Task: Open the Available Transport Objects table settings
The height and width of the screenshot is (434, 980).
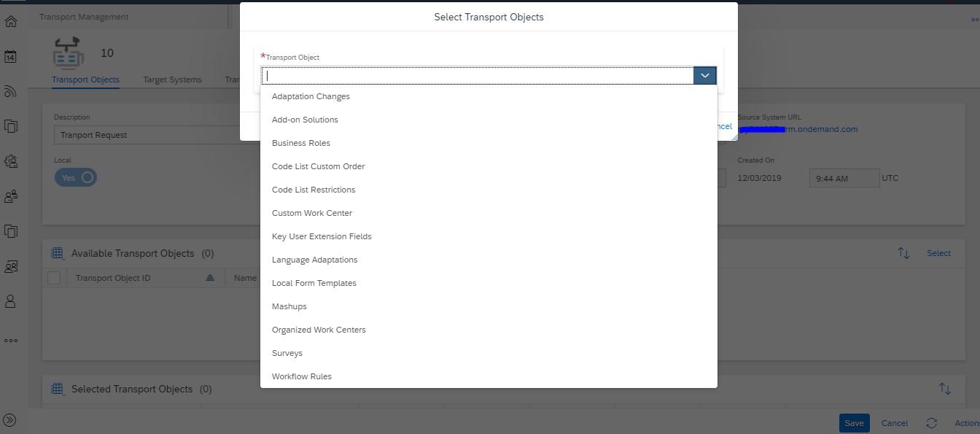Action: pyautogui.click(x=58, y=253)
